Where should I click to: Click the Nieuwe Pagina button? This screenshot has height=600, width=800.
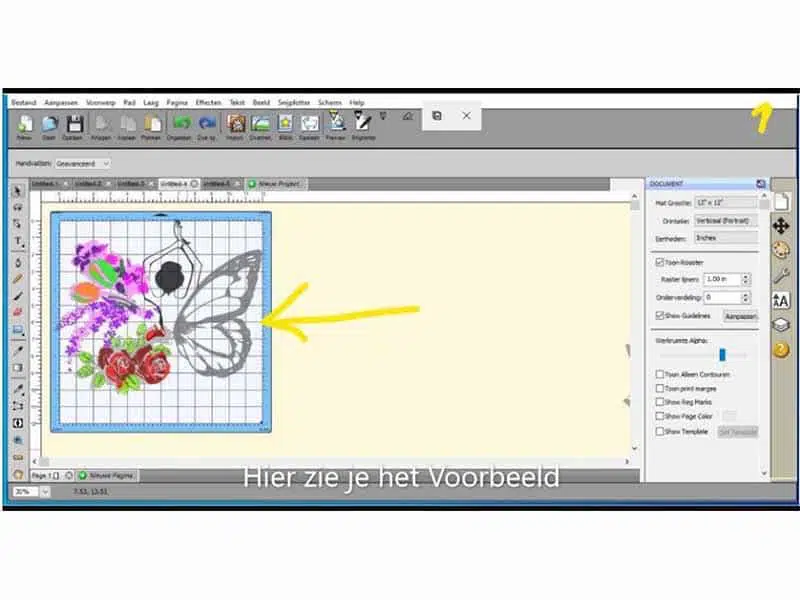[x=106, y=476]
